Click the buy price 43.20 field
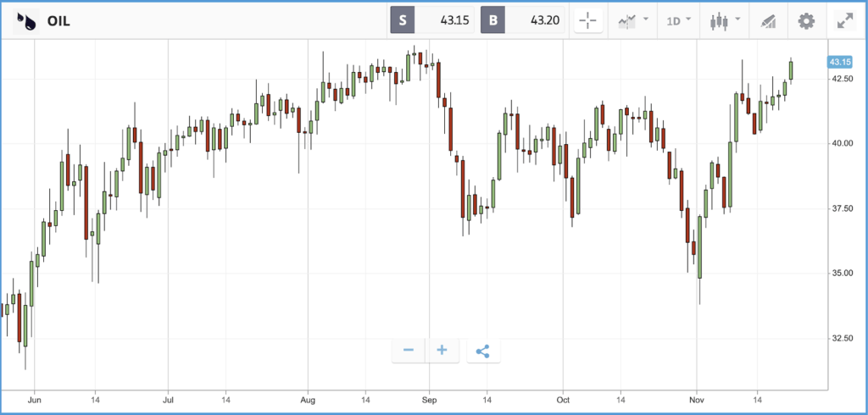This screenshot has width=868, height=415. click(x=535, y=21)
